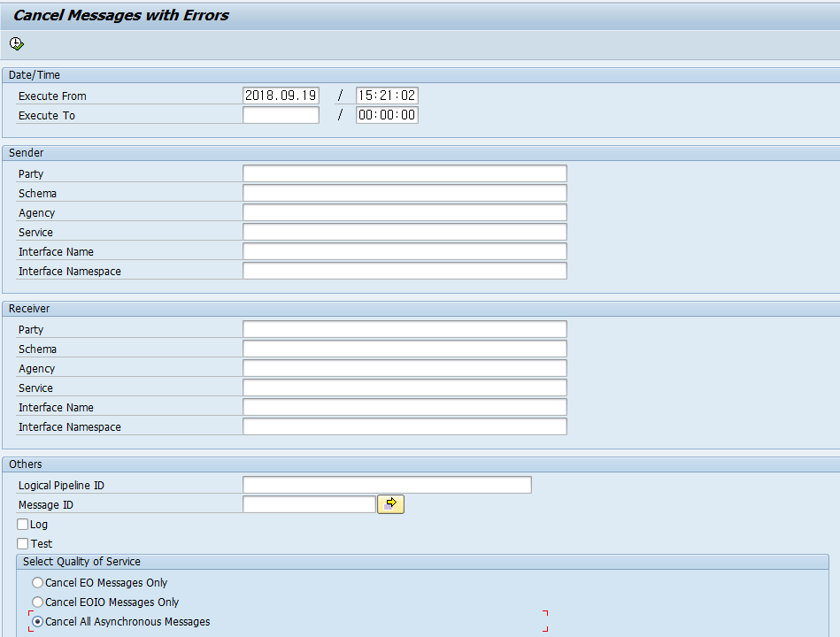This screenshot has height=637, width=840.
Task: Click the empty Execute To date field
Action: coord(281,114)
